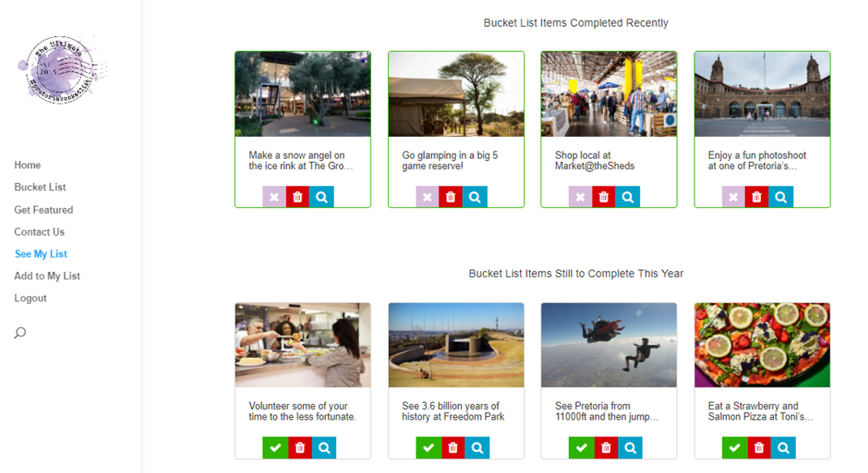The height and width of the screenshot is (473, 868).
Task: View details of volunteer item
Action: [324, 448]
